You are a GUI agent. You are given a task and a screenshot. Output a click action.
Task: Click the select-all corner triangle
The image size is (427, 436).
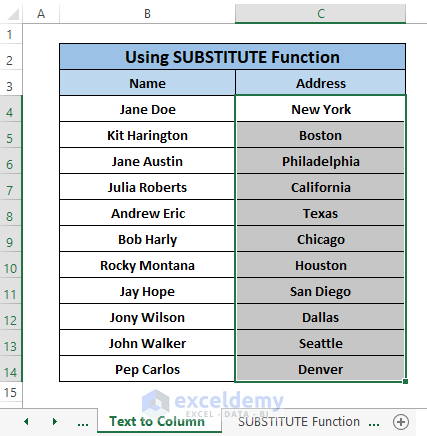pyautogui.click(x=13, y=15)
